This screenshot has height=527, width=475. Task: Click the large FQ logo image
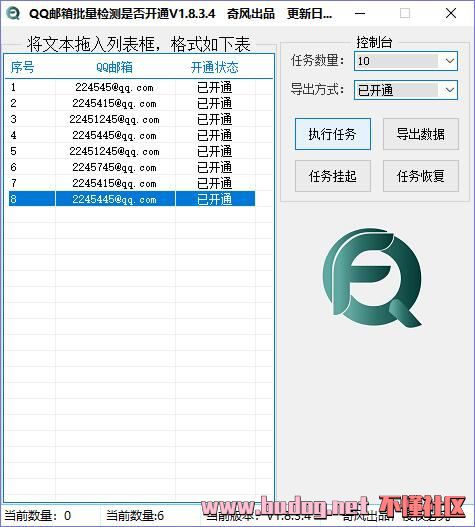pyautogui.click(x=372, y=278)
